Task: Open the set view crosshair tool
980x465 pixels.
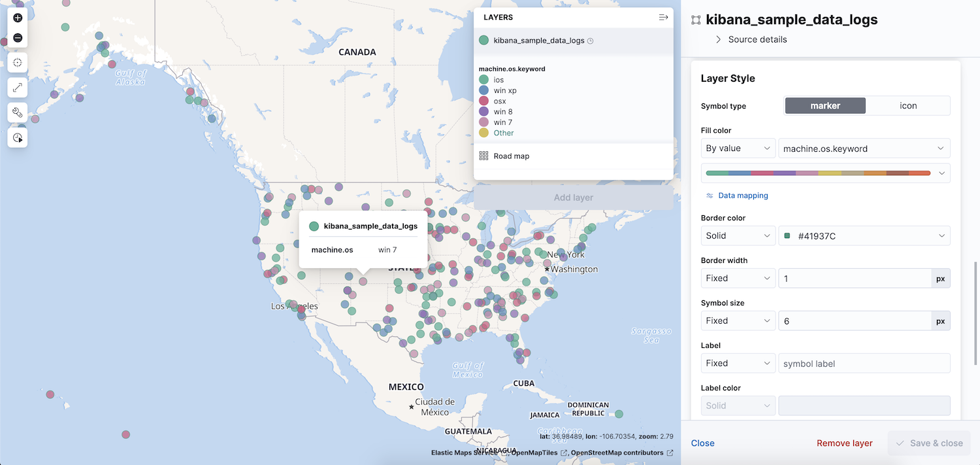Action: pos(18,62)
